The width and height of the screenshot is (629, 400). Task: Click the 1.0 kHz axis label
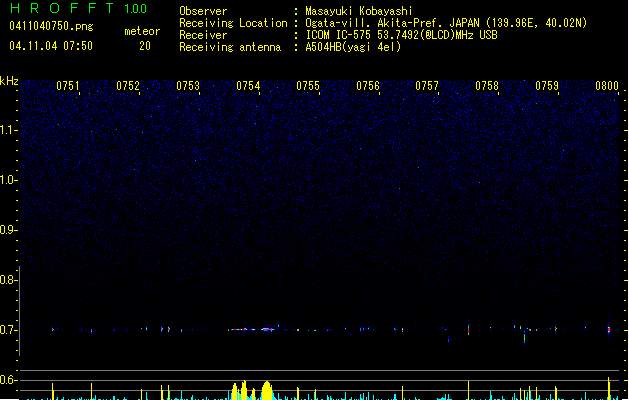(x=9, y=180)
